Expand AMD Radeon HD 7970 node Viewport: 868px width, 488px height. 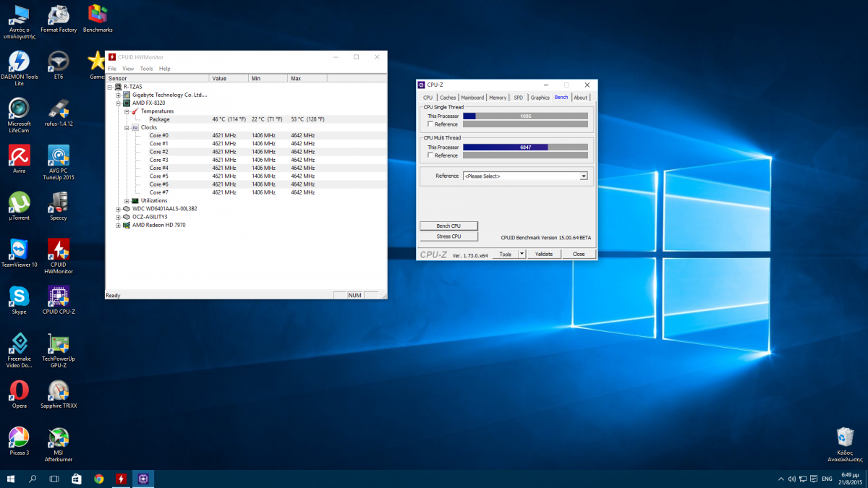pyautogui.click(x=119, y=225)
